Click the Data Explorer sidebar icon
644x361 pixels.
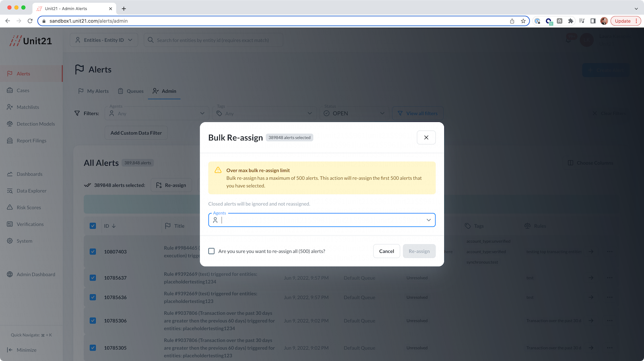[x=10, y=191]
